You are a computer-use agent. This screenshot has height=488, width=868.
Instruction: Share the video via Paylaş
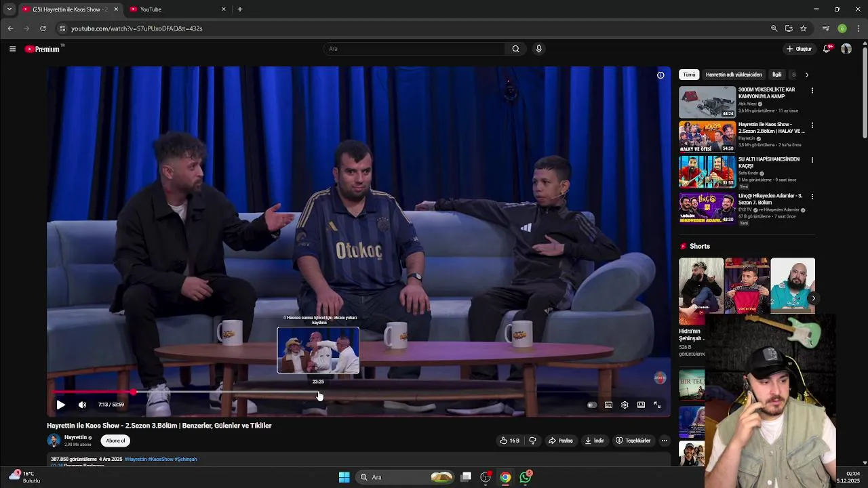pyautogui.click(x=561, y=441)
